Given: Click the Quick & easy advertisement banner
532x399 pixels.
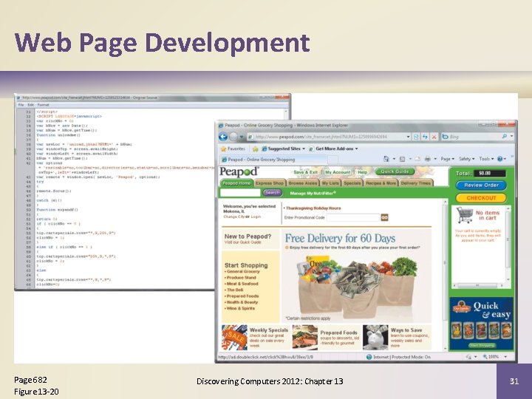Looking at the screenshot, I should [x=482, y=324].
